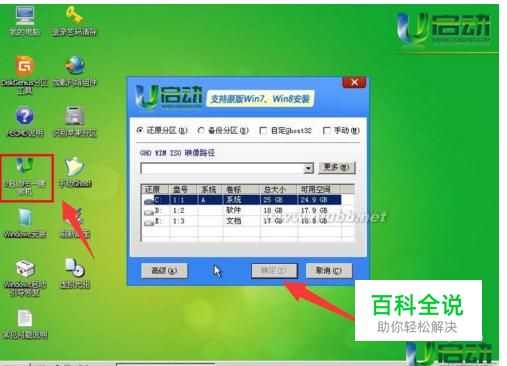Click the 更多(M) button
This screenshot has height=366, width=507.
(x=337, y=168)
